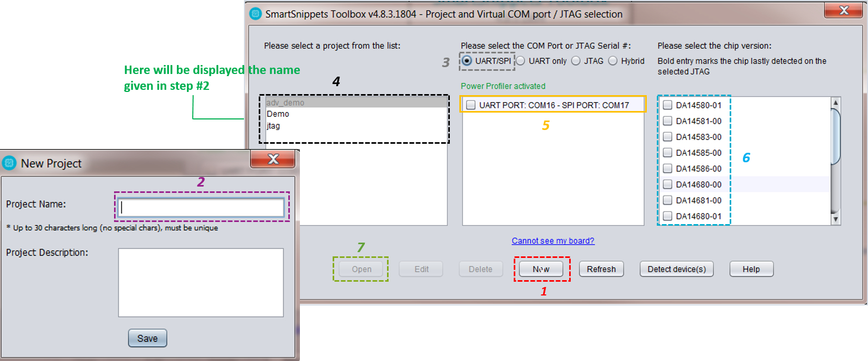Open the 'Cannot see my board?' link
This screenshot has width=868, height=361.
(x=553, y=241)
